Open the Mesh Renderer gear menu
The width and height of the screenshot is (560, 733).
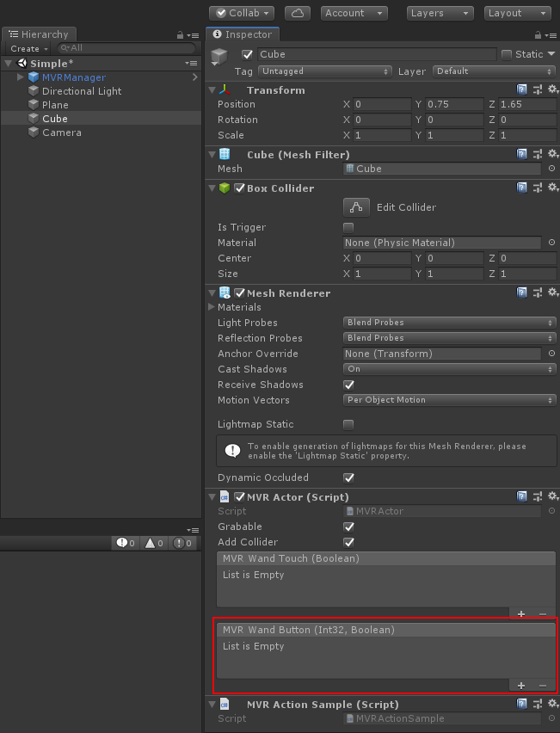[553, 293]
